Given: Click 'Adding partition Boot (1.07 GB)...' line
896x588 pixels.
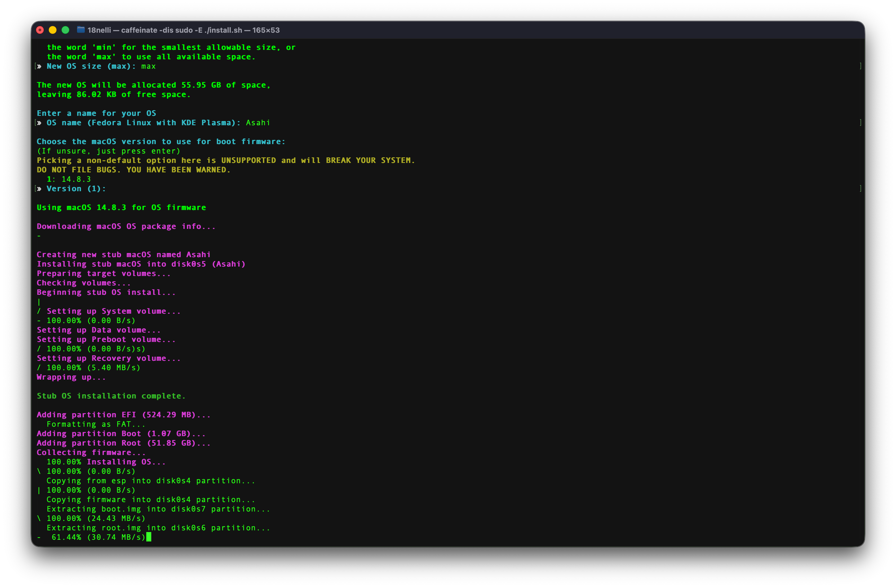Looking at the screenshot, I should click(x=121, y=433).
